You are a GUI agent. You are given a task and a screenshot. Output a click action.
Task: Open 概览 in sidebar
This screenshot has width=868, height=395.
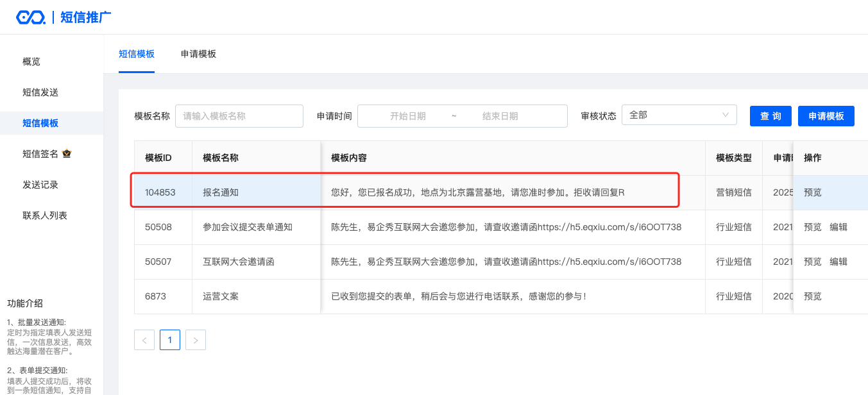pos(31,62)
